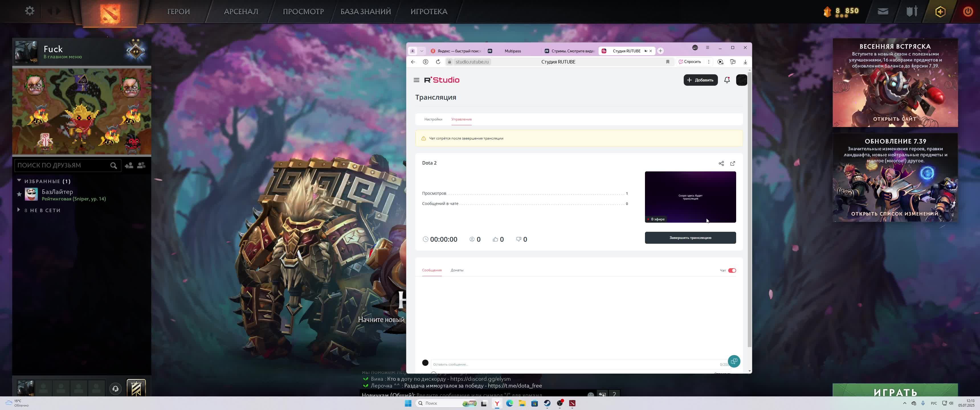
Task: Open Dota 2 settings gear
Action: click(30, 11)
